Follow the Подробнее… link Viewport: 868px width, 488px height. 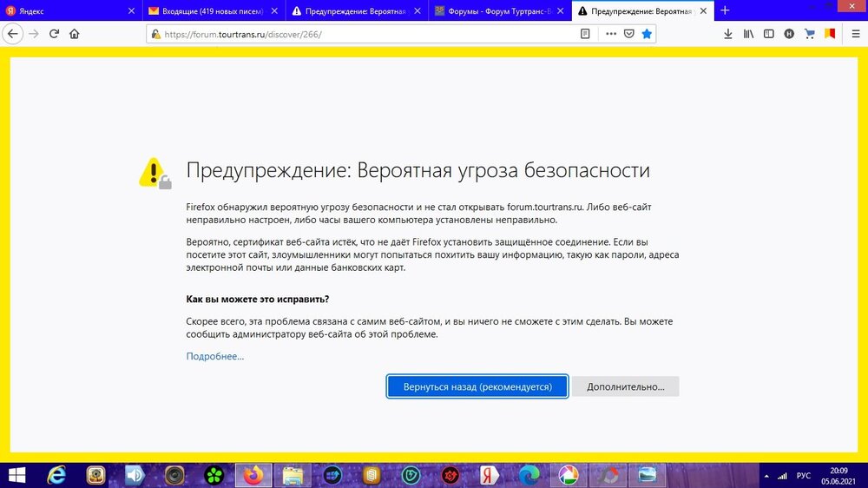215,356
